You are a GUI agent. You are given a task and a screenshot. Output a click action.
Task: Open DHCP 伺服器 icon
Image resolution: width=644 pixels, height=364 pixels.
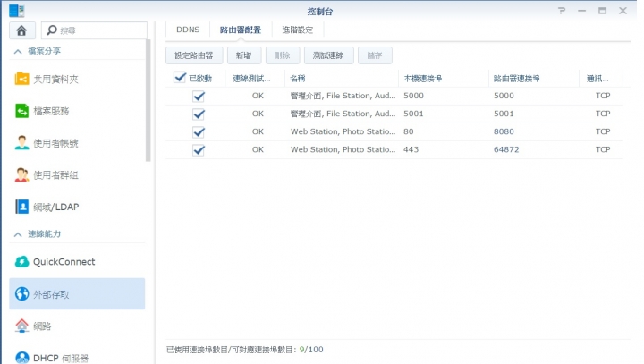(x=21, y=358)
